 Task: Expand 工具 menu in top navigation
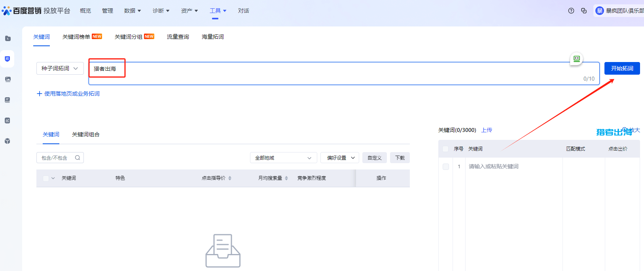pos(218,11)
